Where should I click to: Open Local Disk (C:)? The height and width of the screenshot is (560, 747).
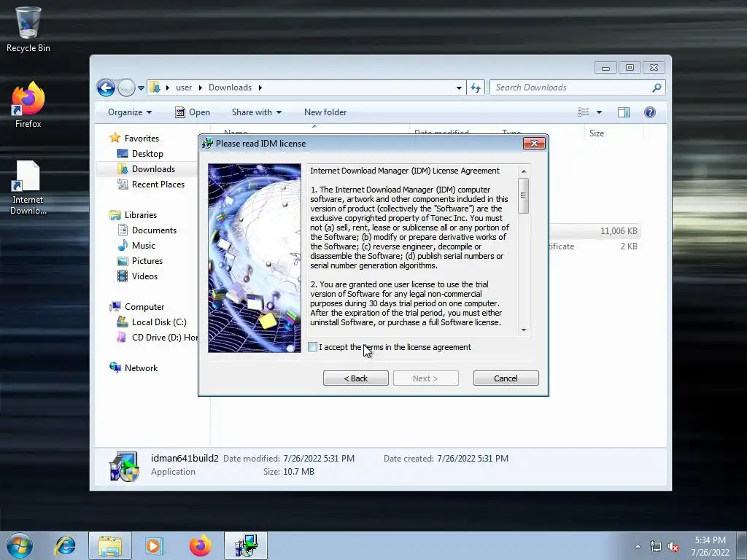[x=158, y=322]
